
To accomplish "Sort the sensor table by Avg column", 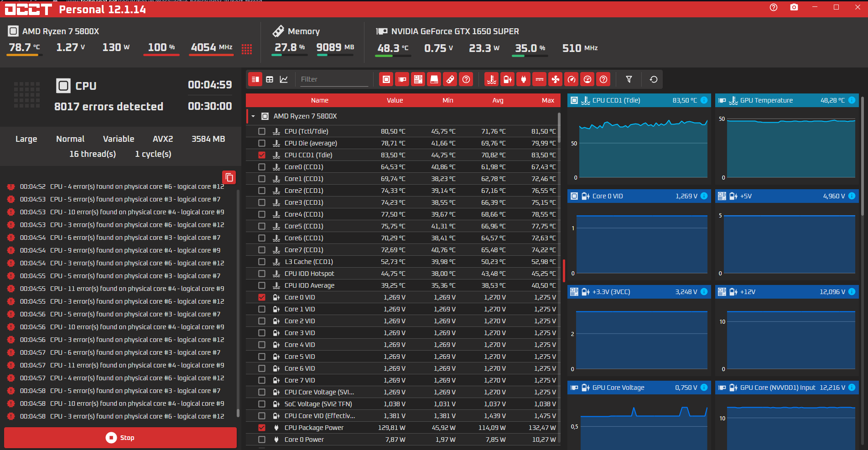I will point(498,100).
